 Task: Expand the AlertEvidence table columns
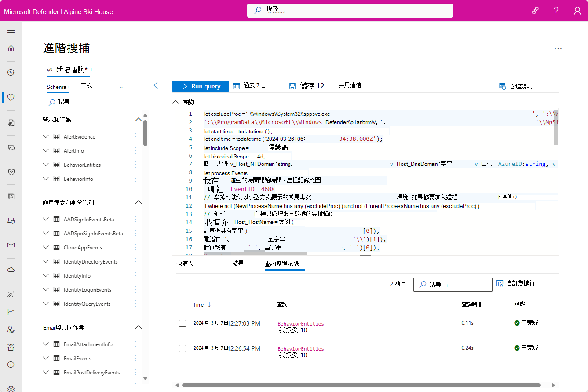(x=46, y=137)
